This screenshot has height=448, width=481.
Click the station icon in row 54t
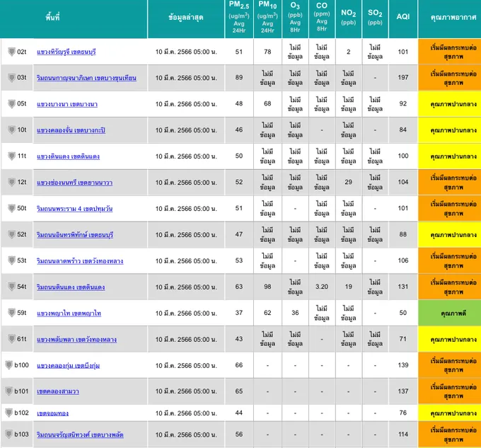tap(11, 287)
